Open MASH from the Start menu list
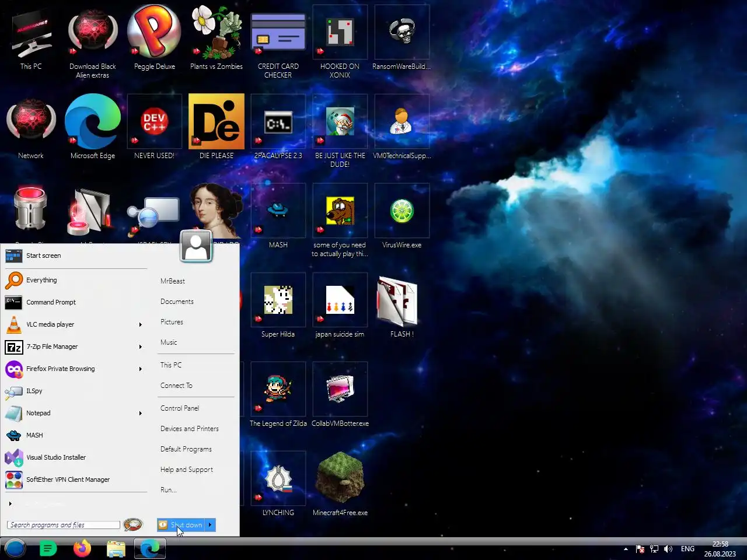 click(76, 435)
